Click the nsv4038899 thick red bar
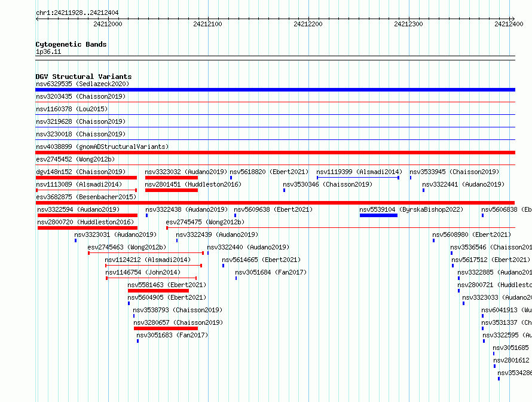Image resolution: width=532 pixels, height=402 pixels. (275, 153)
